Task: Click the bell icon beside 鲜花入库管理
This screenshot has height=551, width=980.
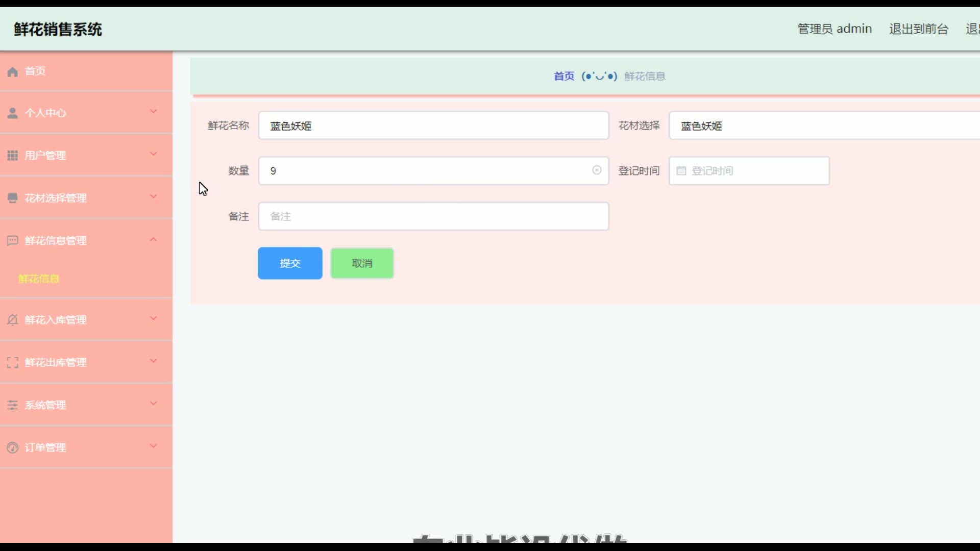Action: click(x=13, y=320)
